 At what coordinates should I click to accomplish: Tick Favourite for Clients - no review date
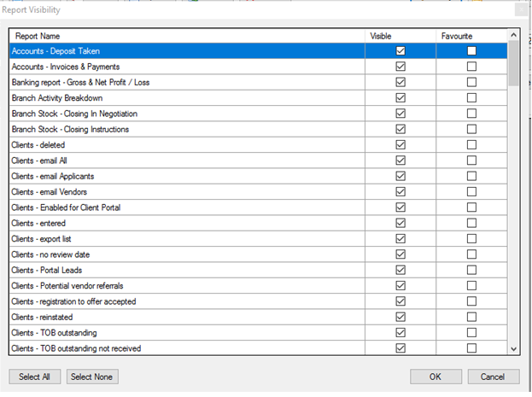point(471,254)
